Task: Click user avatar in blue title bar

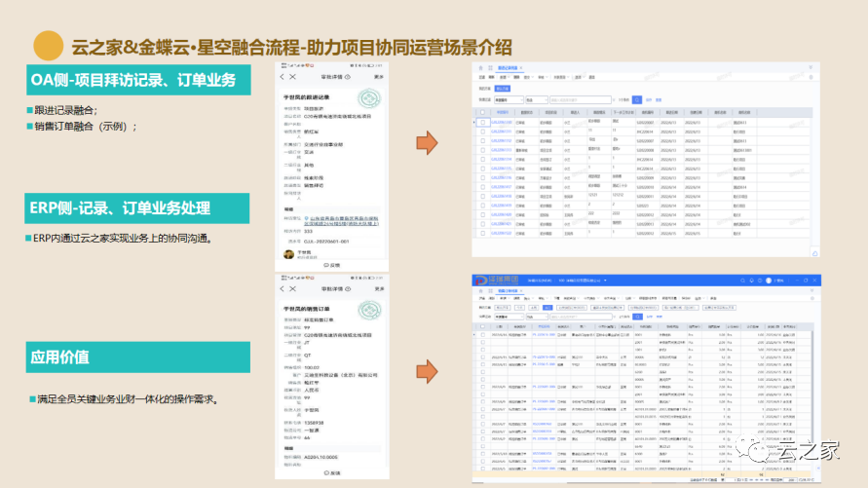Action: point(769,281)
